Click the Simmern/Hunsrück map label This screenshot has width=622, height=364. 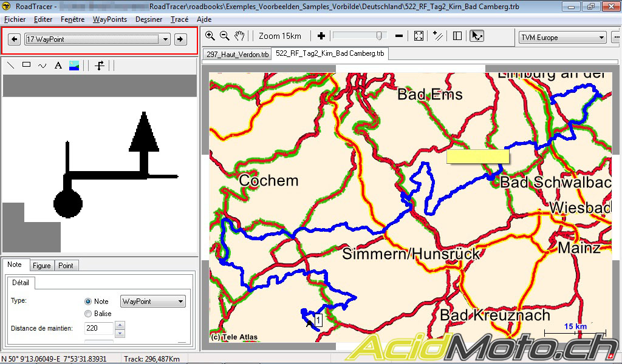(x=411, y=254)
